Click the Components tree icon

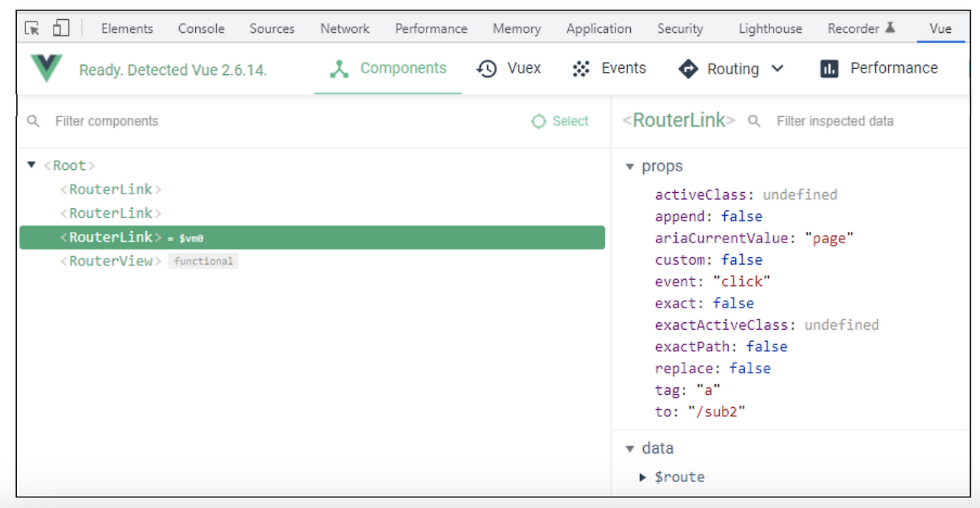(339, 69)
